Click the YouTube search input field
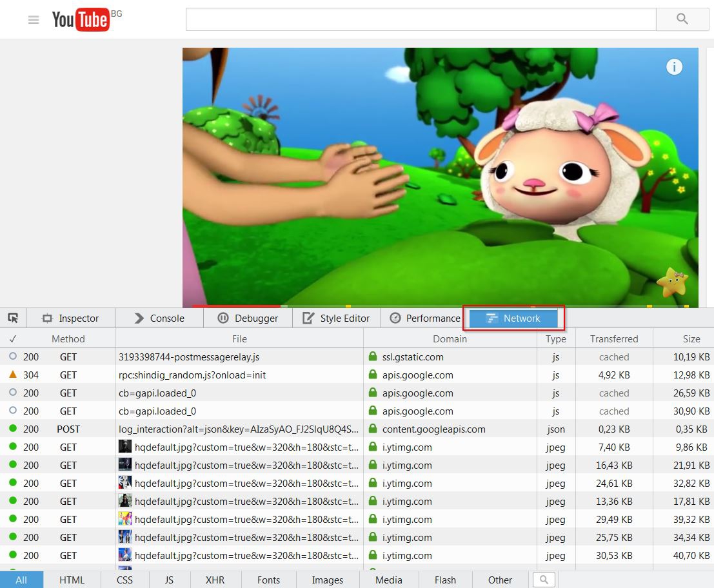Screen dimensions: 714x588 coord(421,19)
